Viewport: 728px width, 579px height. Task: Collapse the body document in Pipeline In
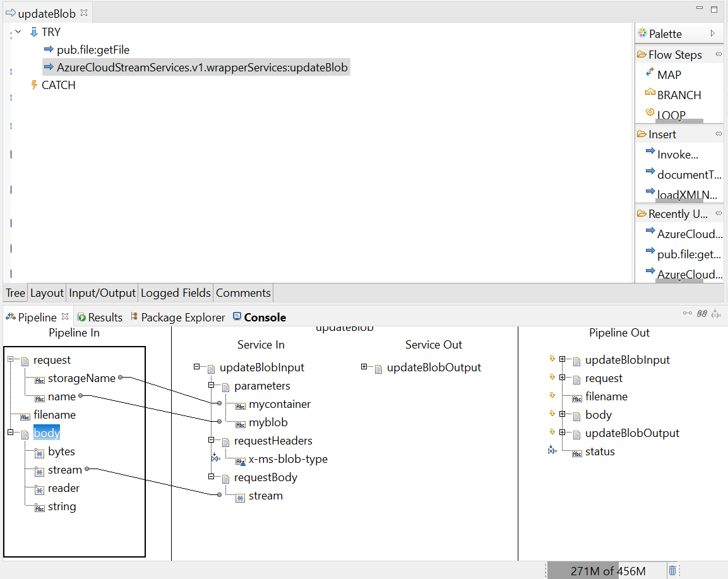point(10,433)
